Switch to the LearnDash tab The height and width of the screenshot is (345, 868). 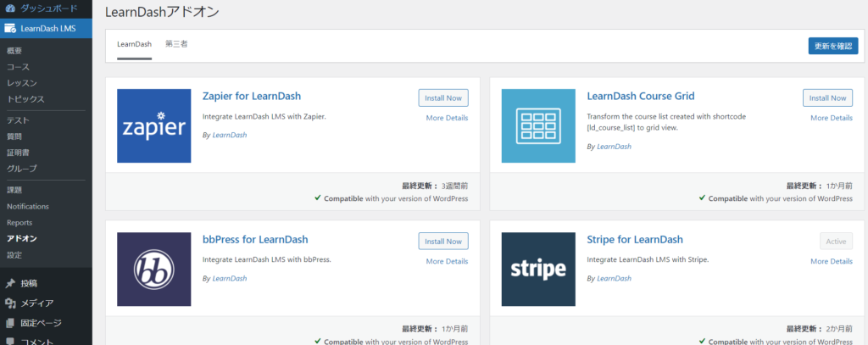tap(135, 44)
